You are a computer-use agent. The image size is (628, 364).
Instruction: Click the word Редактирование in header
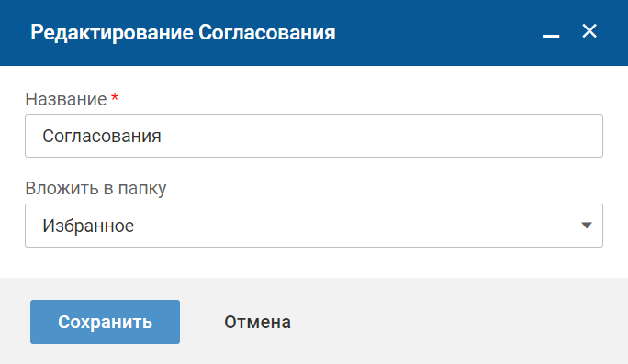112,32
